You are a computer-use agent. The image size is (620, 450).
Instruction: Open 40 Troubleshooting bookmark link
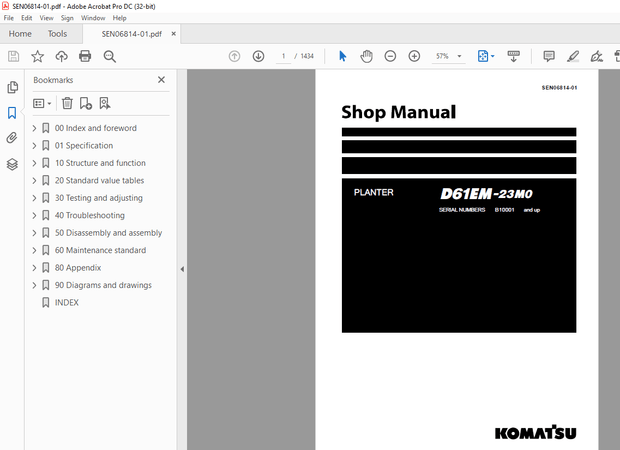pyautogui.click(x=90, y=215)
